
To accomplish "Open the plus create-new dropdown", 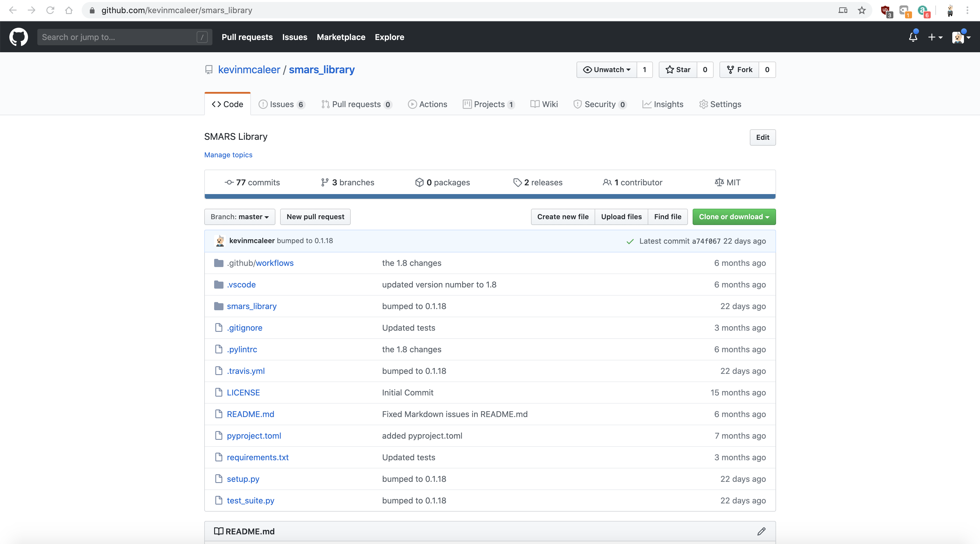I will click(x=935, y=37).
